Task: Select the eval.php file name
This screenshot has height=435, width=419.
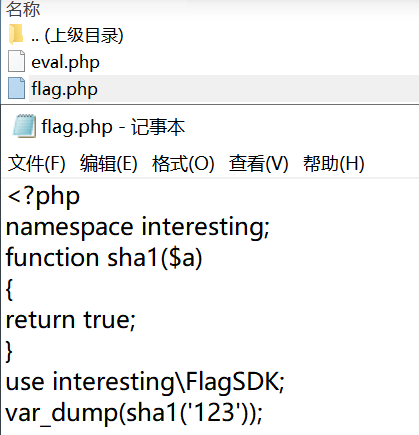Action: [x=65, y=62]
